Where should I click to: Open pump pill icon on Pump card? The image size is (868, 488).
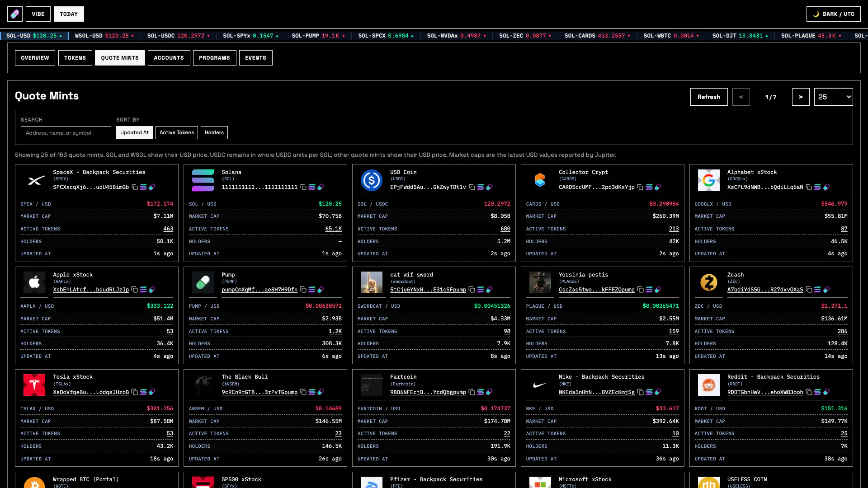pos(321,290)
